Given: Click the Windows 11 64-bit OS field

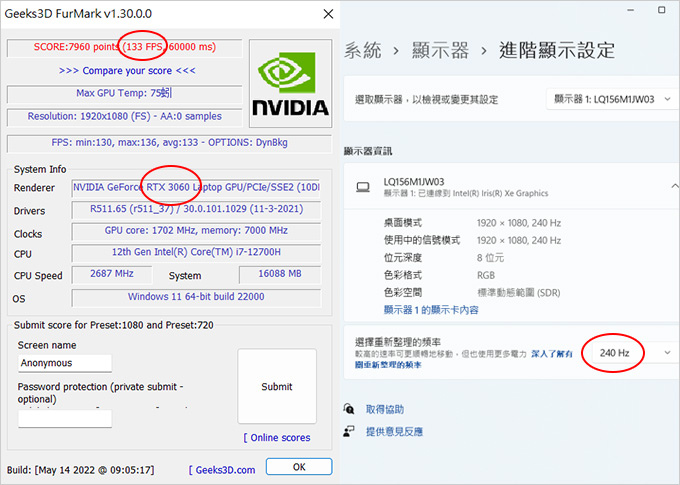Looking at the screenshot, I should tap(196, 297).
